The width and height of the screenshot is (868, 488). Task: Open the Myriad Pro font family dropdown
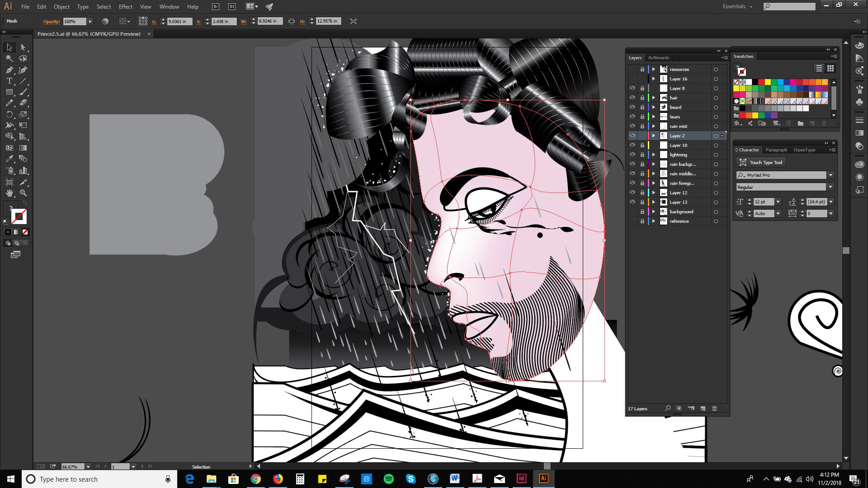pos(830,175)
